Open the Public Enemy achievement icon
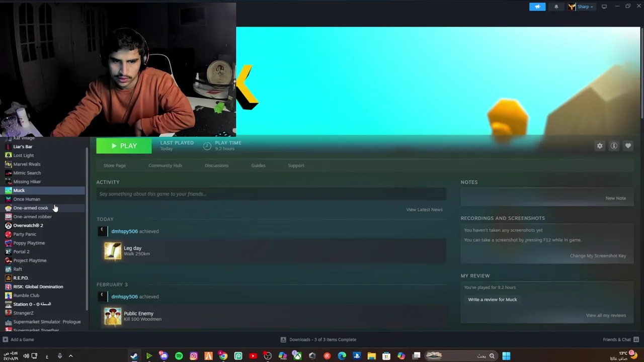This screenshot has width=644, height=362. [113, 316]
